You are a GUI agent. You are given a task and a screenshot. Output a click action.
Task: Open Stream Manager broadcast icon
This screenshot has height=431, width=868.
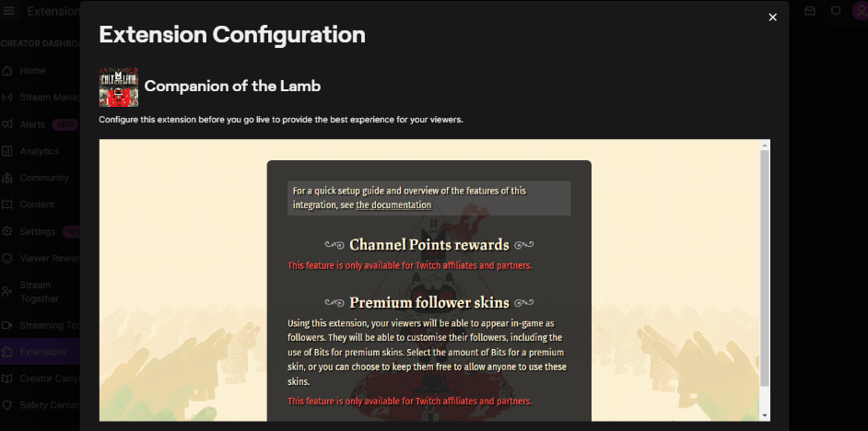6,98
